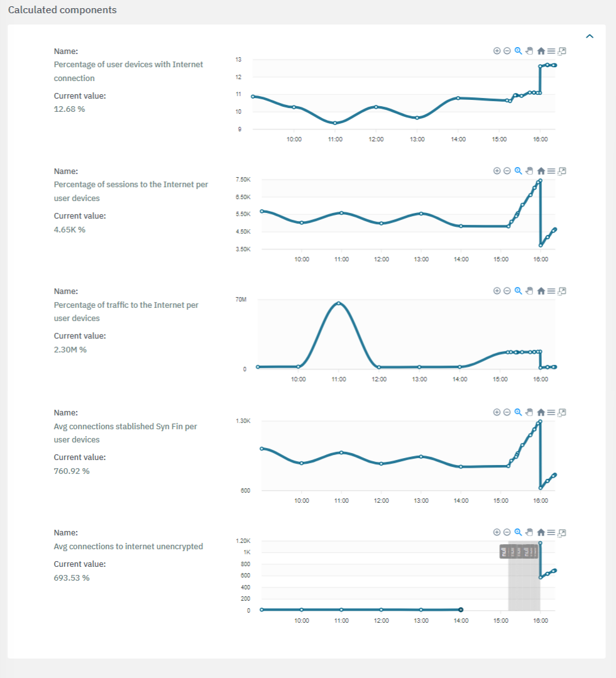
Task: Open menu dropdown on Syn Fin chart
Action: tap(551, 412)
